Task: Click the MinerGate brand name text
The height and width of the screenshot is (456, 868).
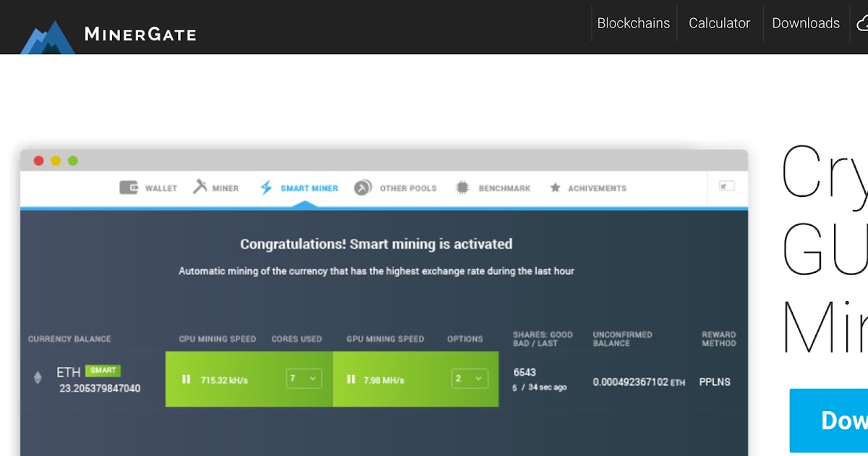Action: click(140, 33)
